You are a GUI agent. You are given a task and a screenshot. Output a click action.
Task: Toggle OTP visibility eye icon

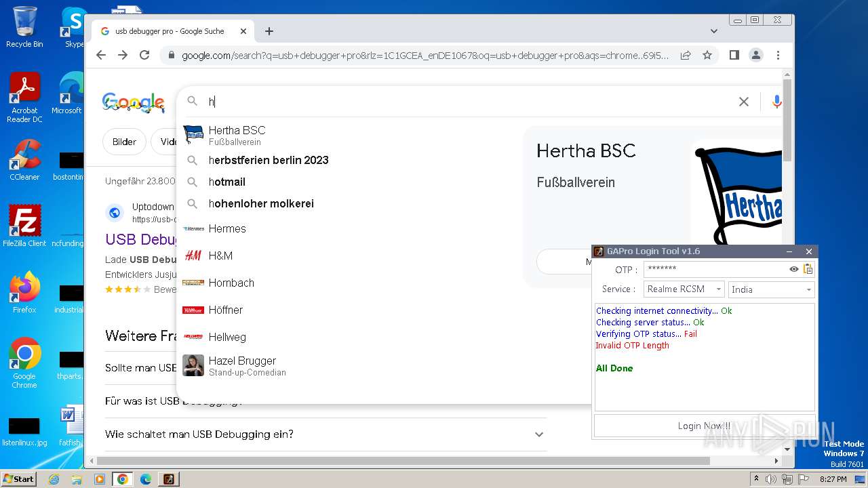pos(794,269)
